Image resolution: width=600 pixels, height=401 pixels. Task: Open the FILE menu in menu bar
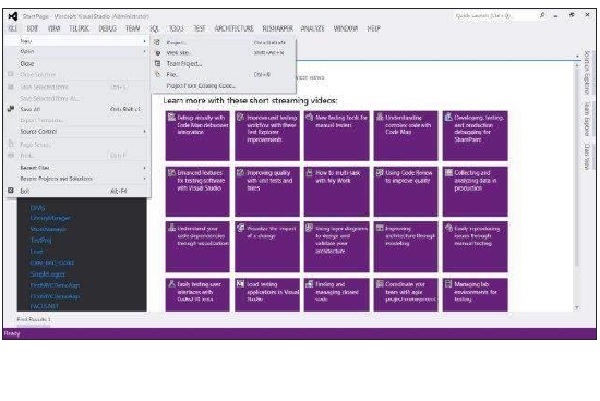[x=12, y=29]
